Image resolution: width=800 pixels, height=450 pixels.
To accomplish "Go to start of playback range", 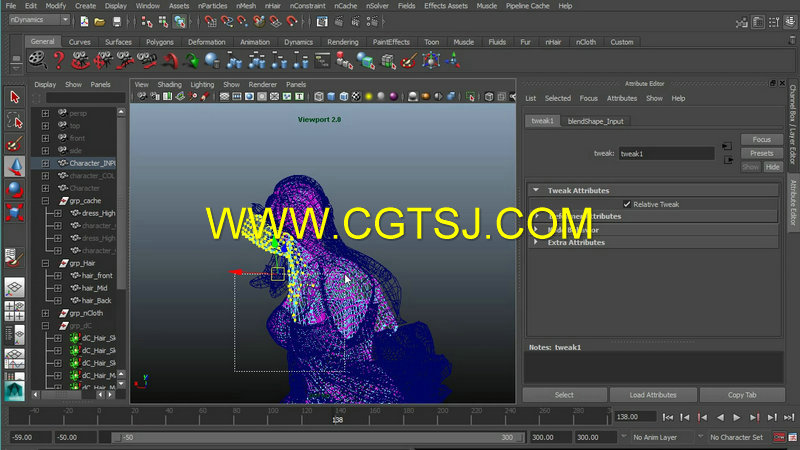I will click(x=668, y=417).
